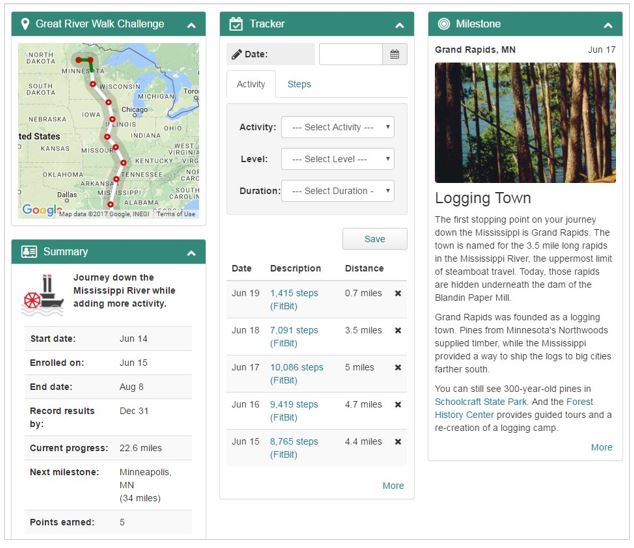
Task: Click the Logging Town heading
Action: tap(483, 198)
